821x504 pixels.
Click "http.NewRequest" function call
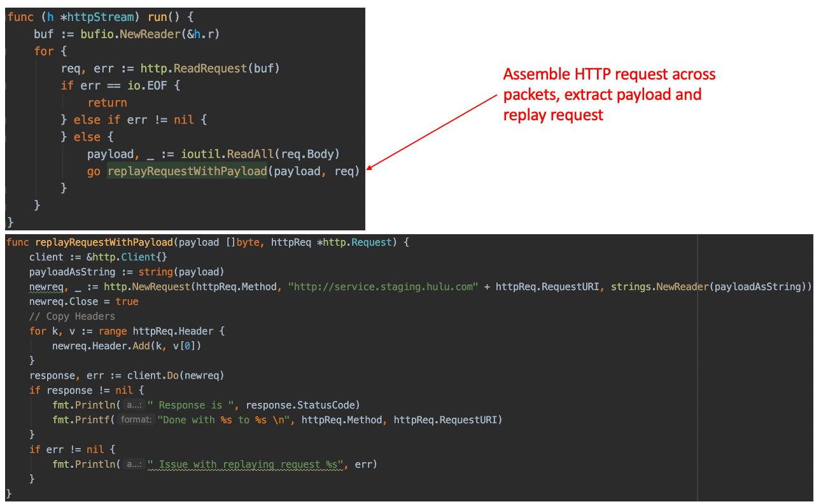pyautogui.click(x=147, y=286)
